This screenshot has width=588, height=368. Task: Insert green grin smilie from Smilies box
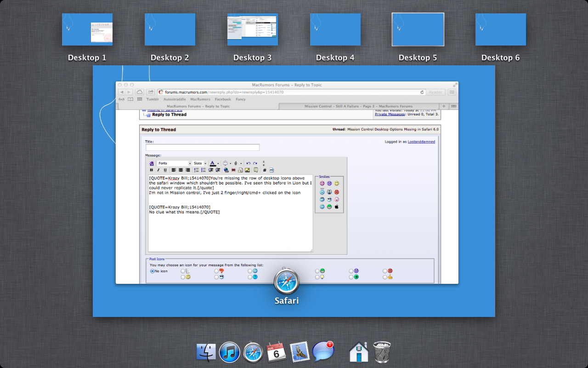[x=329, y=207]
